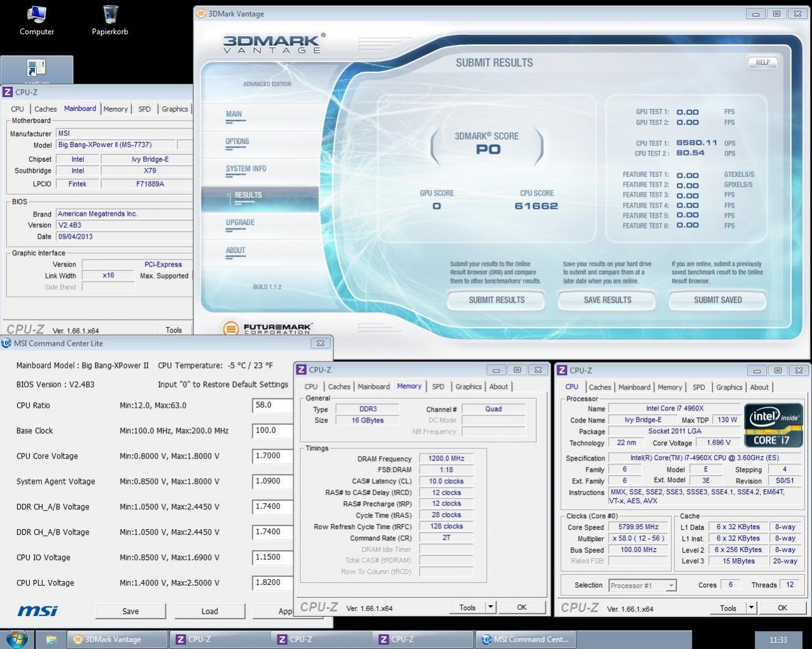Click Load in MSI Command Center
This screenshot has width=812, height=649.
coord(210,611)
